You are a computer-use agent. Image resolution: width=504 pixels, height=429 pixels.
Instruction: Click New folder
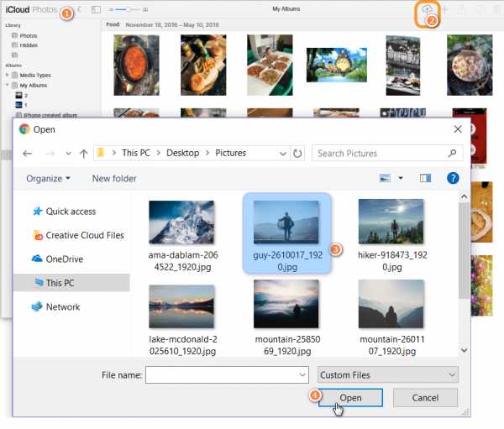click(114, 178)
